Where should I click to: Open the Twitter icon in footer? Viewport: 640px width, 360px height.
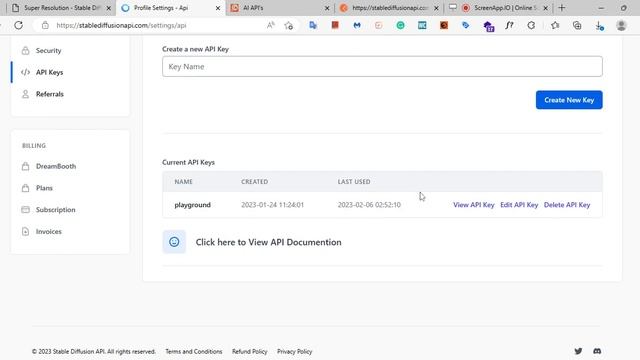pos(578,351)
